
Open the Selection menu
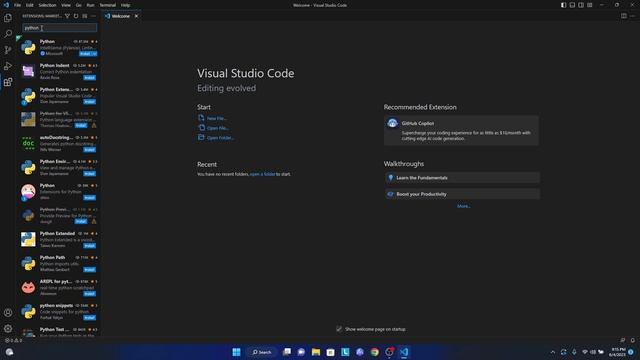tap(47, 5)
